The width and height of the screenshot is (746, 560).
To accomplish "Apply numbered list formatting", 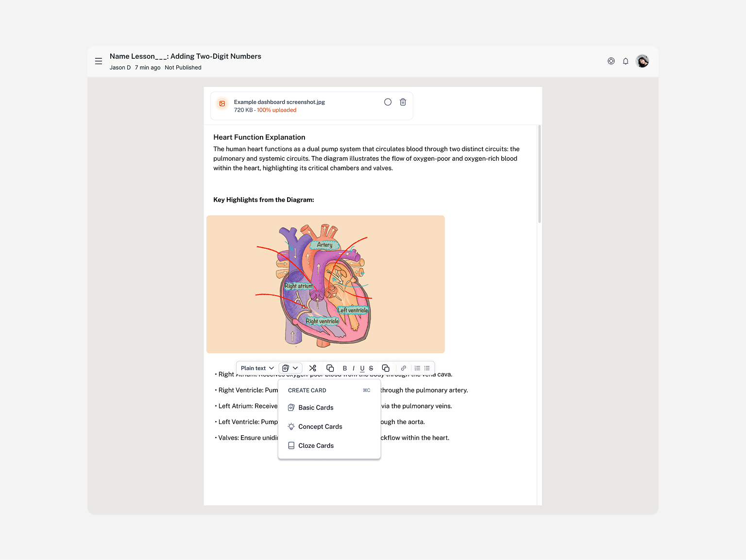I will coord(417,368).
